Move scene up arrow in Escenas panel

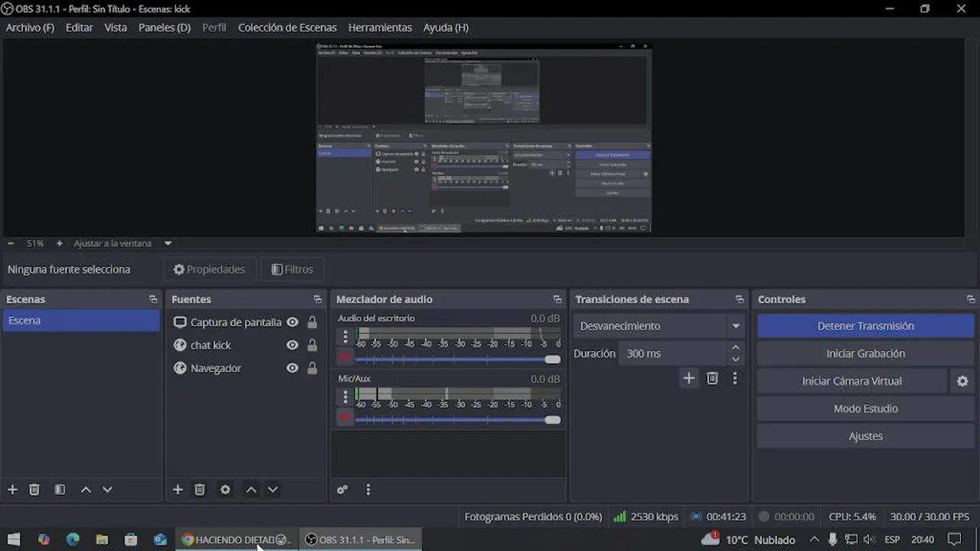[x=86, y=490]
